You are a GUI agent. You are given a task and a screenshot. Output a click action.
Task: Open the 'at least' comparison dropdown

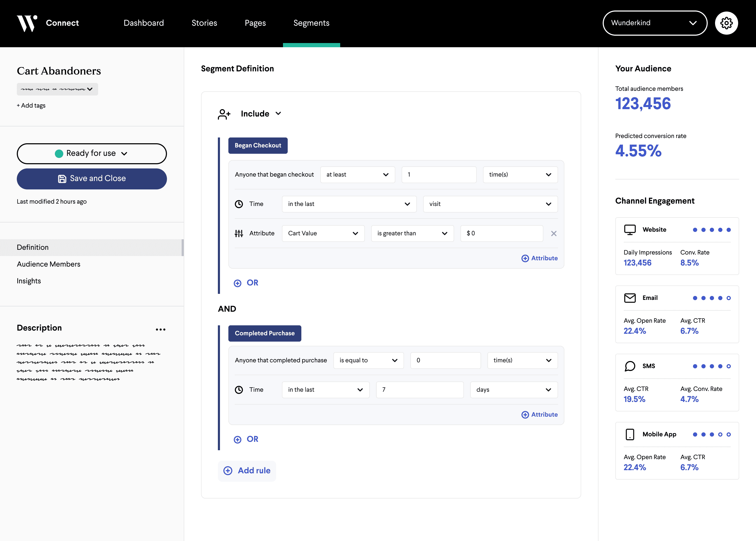pyautogui.click(x=357, y=174)
